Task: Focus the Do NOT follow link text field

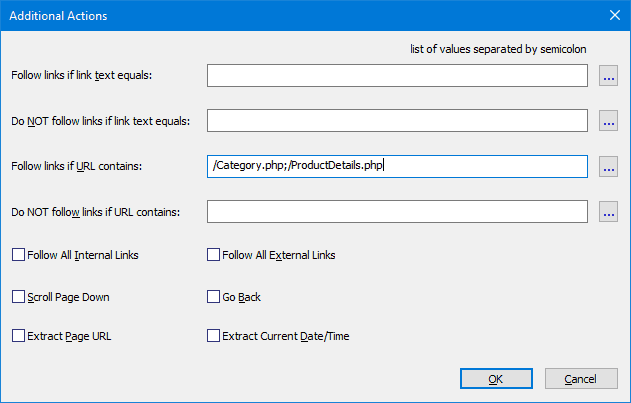Action: [x=397, y=120]
